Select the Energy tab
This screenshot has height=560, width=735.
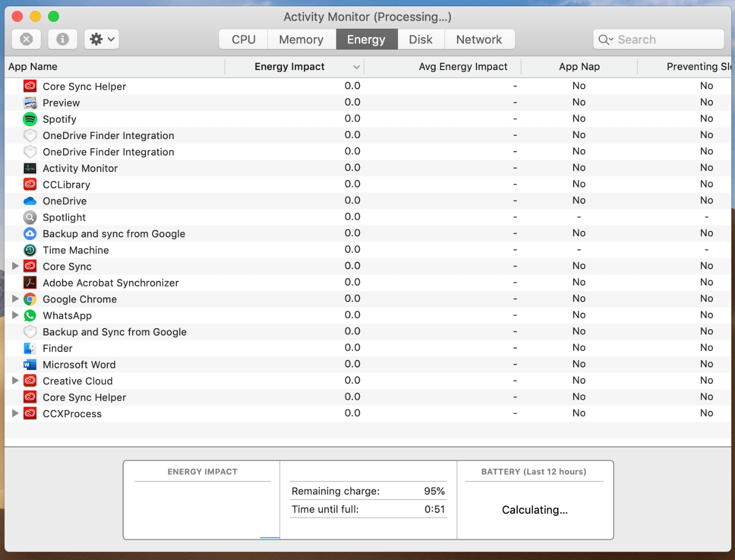[x=367, y=39]
